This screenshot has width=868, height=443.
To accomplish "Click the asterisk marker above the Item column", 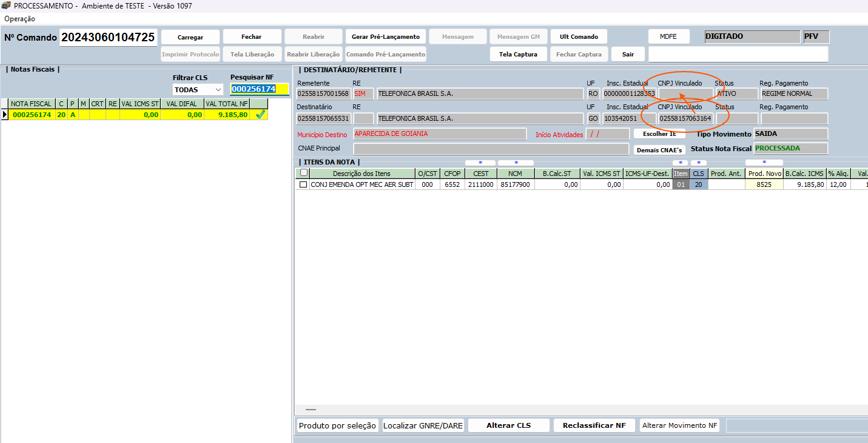I will pyautogui.click(x=681, y=163).
